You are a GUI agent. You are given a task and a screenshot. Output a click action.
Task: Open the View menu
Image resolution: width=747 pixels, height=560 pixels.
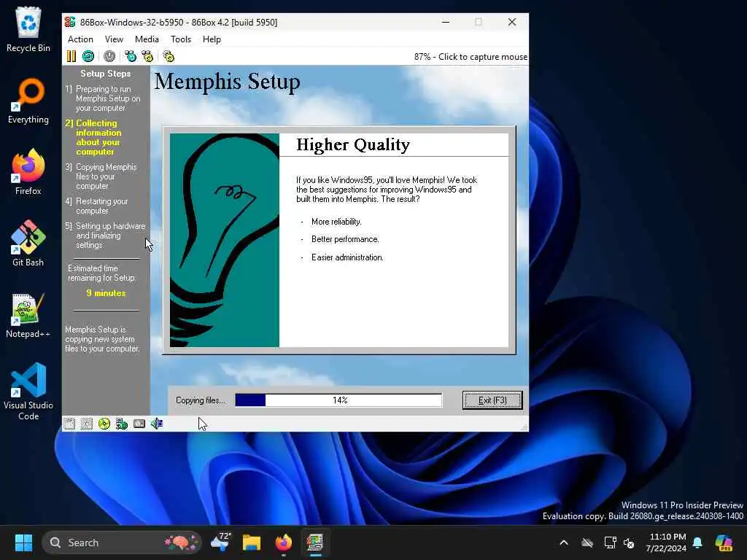pos(114,39)
